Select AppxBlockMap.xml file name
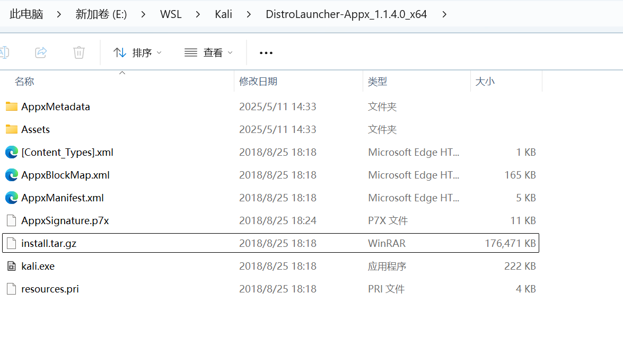This screenshot has width=623, height=364. 65,175
